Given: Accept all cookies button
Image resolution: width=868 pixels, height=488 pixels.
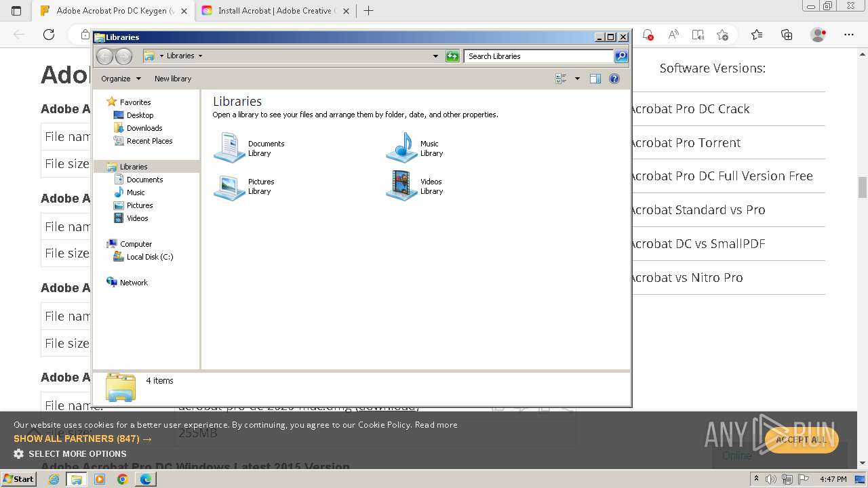Looking at the screenshot, I should click(x=802, y=440).
